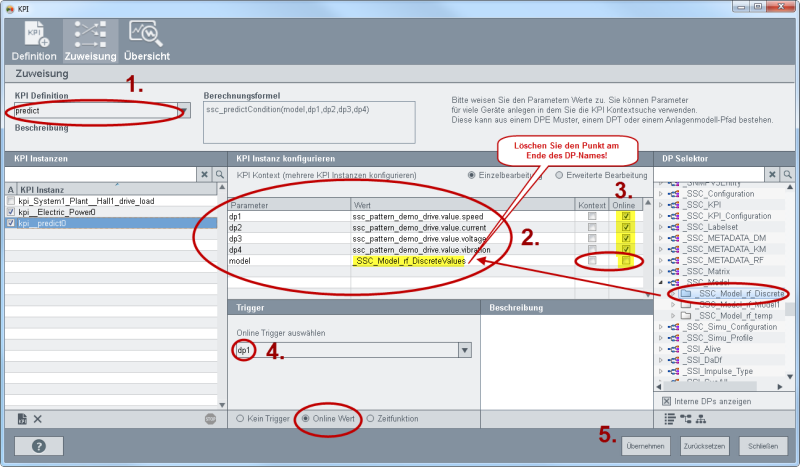The image size is (800, 467).
Task: Click the new KPI instance document icon
Action: [22, 419]
